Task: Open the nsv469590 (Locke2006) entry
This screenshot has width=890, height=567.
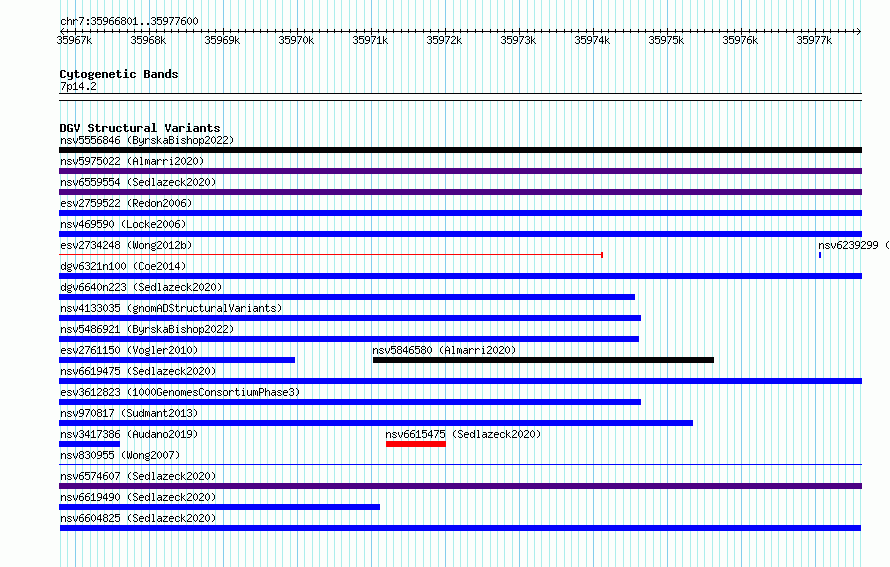Action: point(123,224)
